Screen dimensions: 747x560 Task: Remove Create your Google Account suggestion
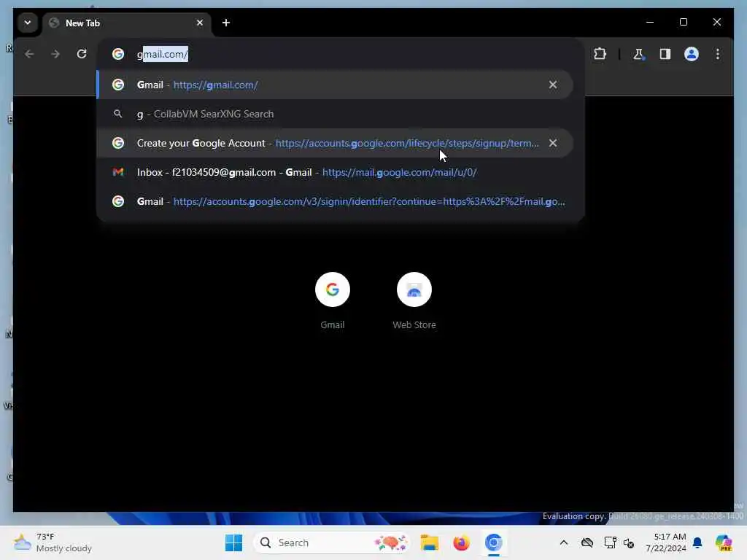click(x=553, y=143)
